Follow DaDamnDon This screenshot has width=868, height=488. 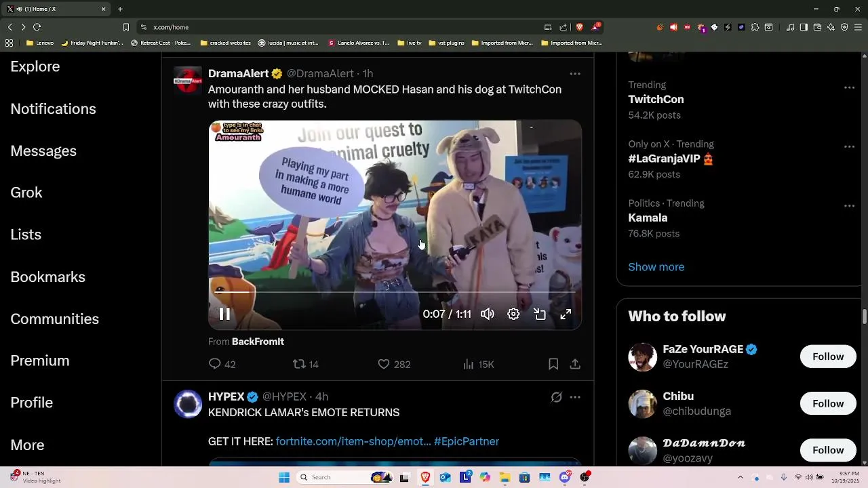(x=828, y=450)
